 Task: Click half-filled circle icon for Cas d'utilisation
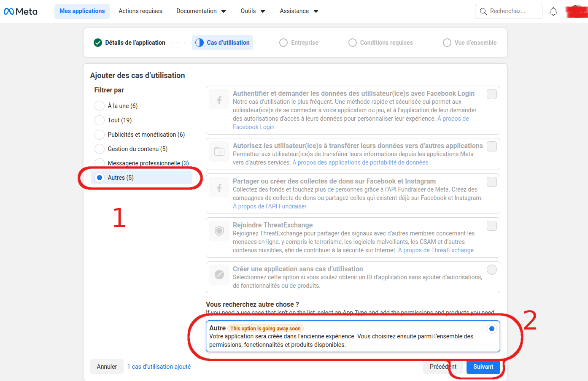click(200, 43)
